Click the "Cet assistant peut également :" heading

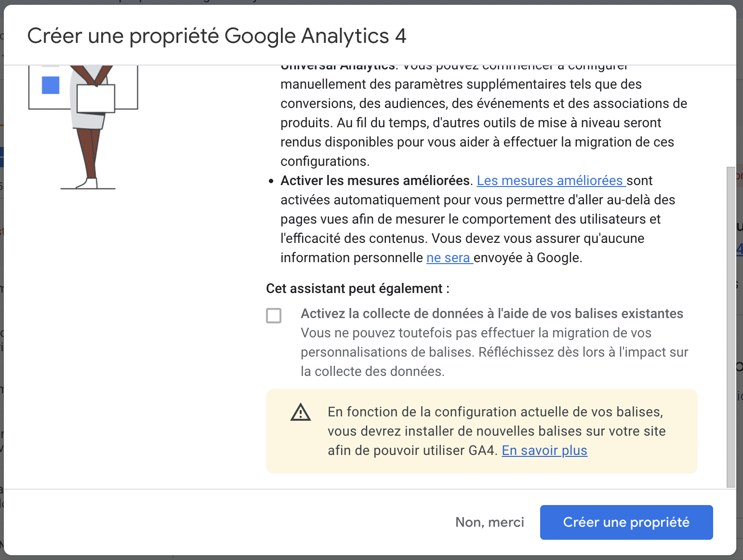click(x=358, y=289)
